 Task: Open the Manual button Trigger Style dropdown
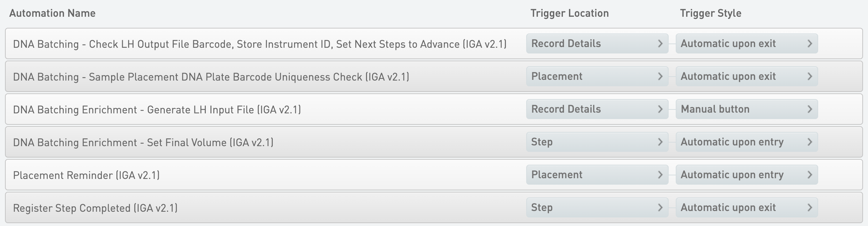pos(746,109)
